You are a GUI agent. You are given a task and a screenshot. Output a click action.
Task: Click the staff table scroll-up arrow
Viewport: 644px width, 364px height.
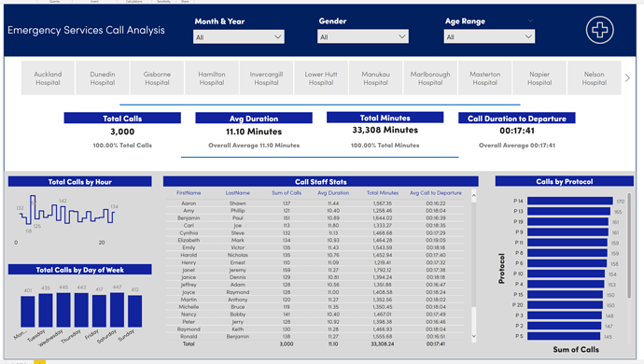473,196
